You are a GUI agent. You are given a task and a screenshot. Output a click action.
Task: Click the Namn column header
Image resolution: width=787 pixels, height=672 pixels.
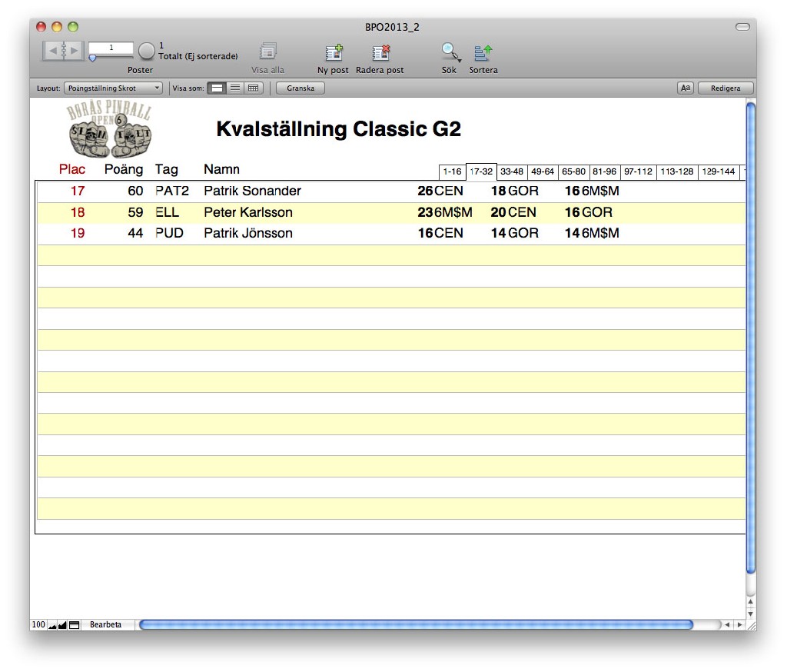point(221,169)
